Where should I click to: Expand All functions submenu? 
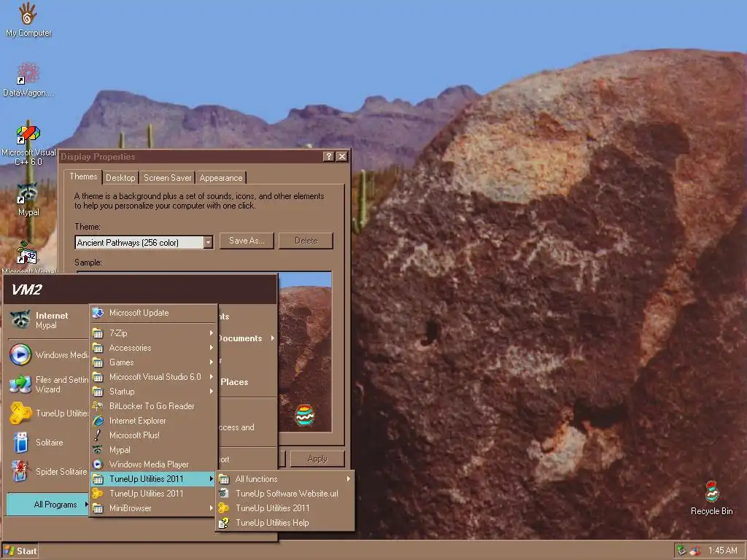pos(285,479)
